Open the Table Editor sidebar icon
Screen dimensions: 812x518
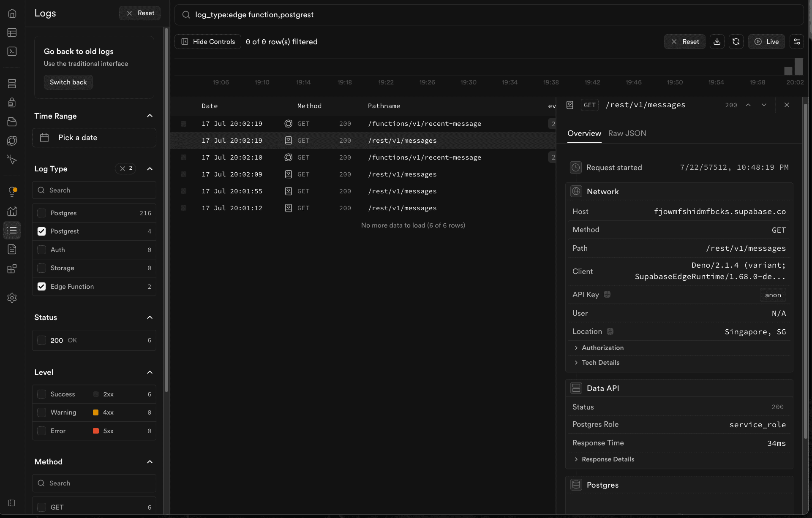(12, 33)
